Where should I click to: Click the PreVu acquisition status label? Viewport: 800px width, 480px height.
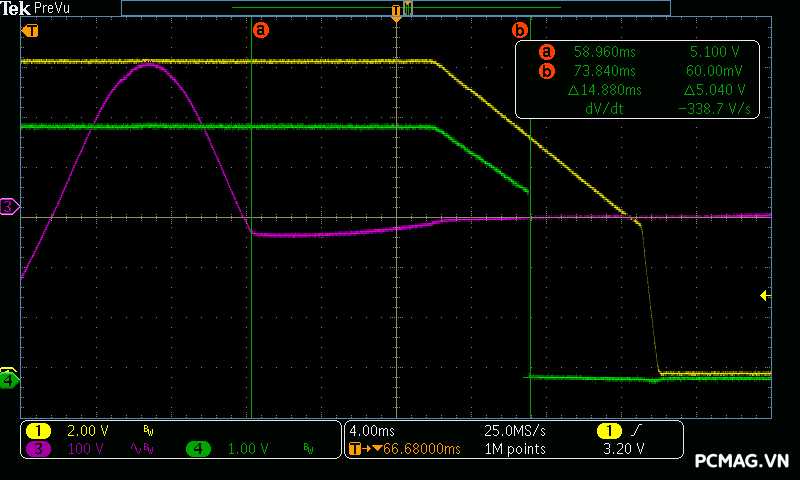tap(54, 8)
